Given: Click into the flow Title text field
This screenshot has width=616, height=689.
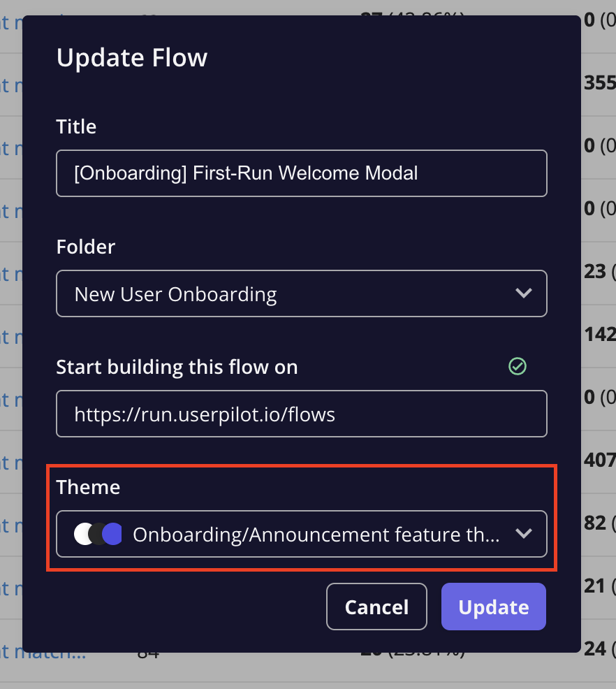Looking at the screenshot, I should pyautogui.click(x=301, y=173).
